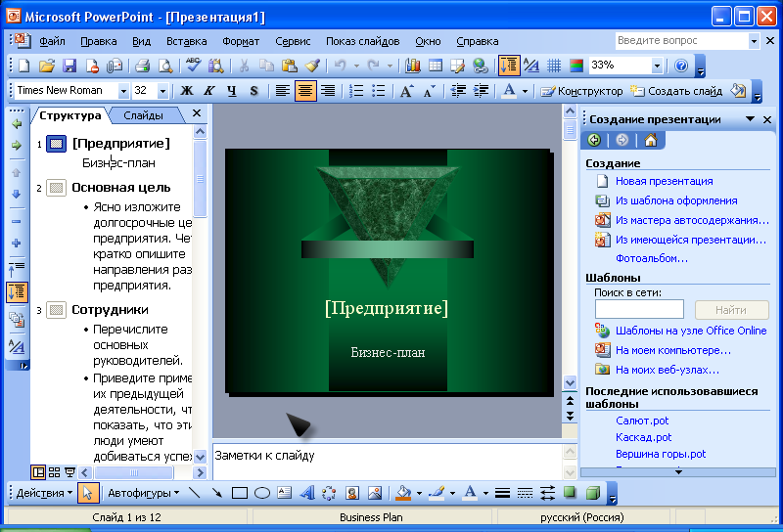Click the Undo arrow icon
Image resolution: width=783 pixels, height=532 pixels.
point(340,66)
